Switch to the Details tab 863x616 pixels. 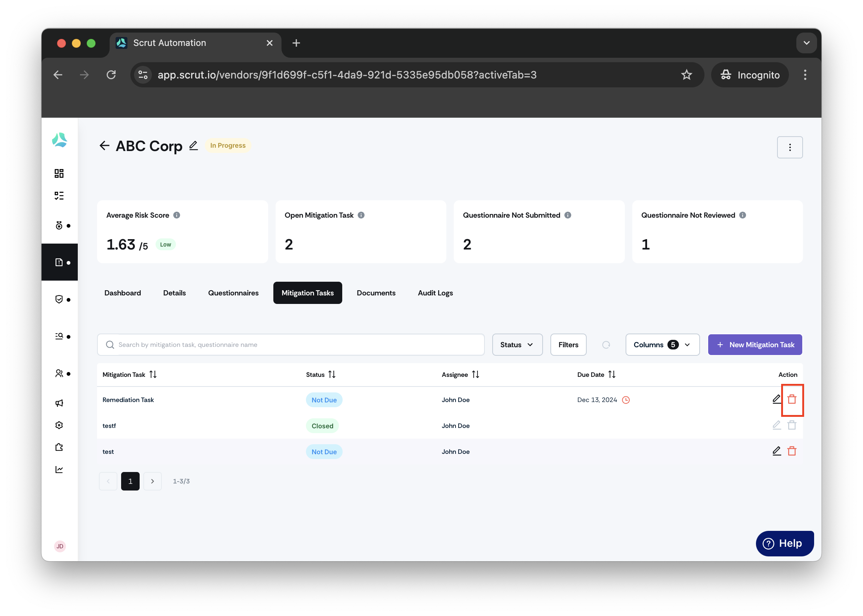[x=174, y=293]
